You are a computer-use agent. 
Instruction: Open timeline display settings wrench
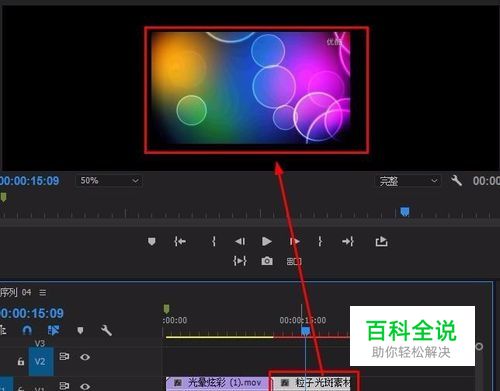[106, 330]
